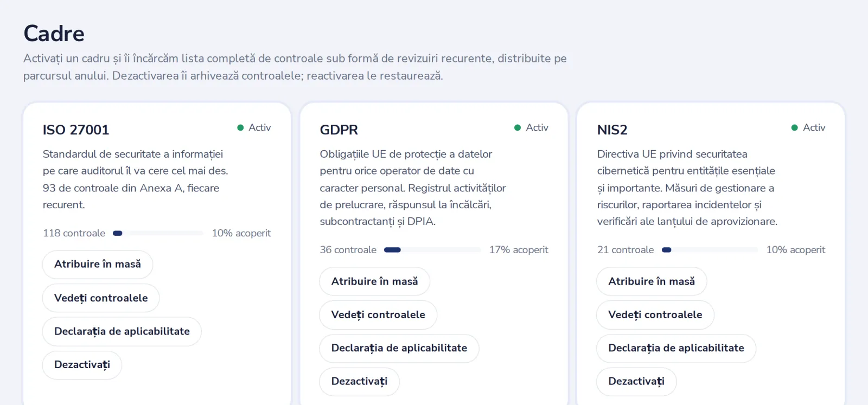
Task: View ISO 27001 controls via Vedeți controalele
Action: click(x=101, y=298)
